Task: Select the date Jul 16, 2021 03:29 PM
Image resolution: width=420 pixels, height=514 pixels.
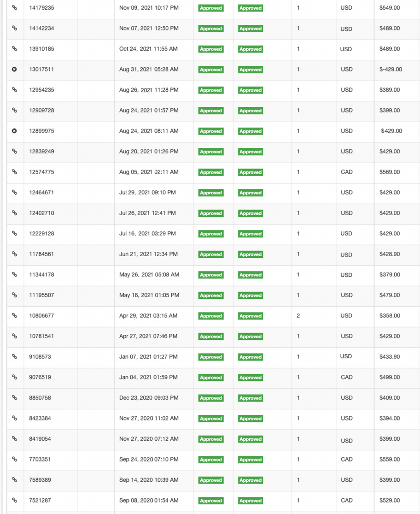Action: pyautogui.click(x=147, y=234)
